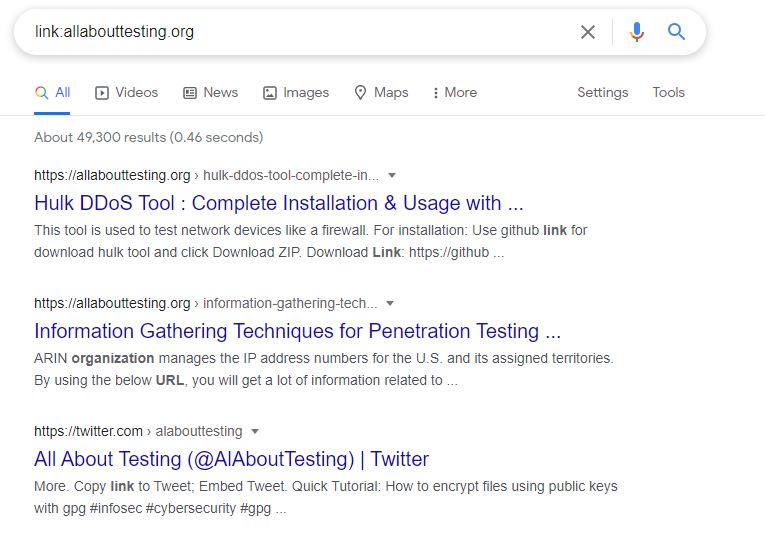This screenshot has width=765, height=546.
Task: Click the twitter.com › alabouttesting URL breadcrumb
Action: coord(138,431)
